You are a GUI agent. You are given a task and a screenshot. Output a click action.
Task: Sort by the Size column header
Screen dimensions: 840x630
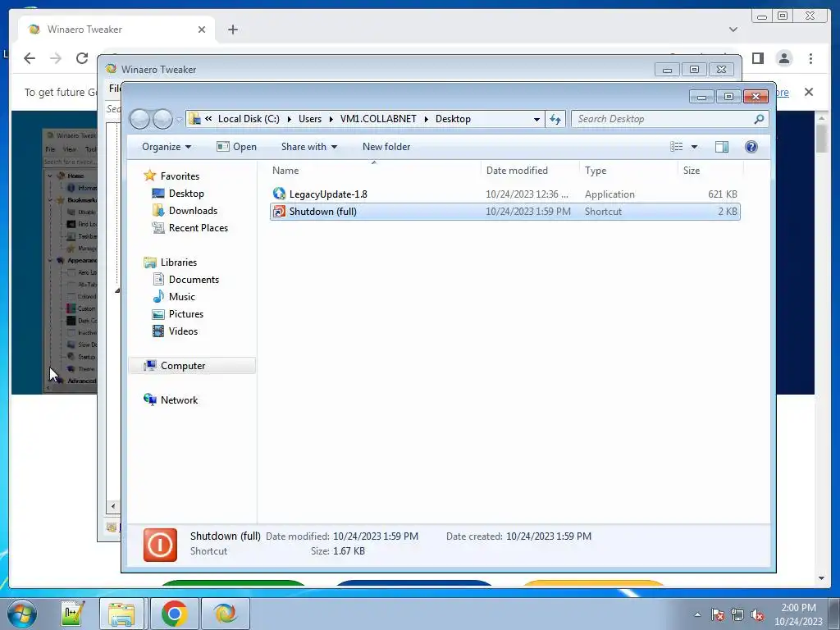click(710, 171)
